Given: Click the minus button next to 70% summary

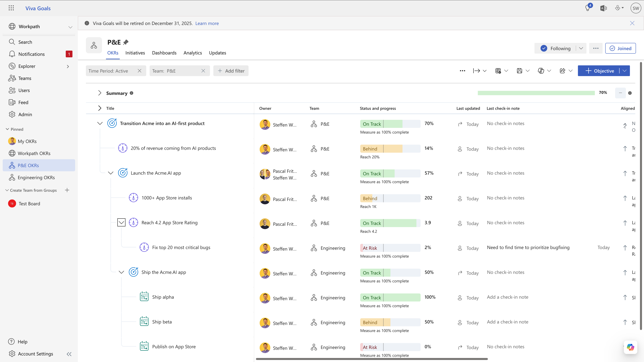Looking at the screenshot, I should (621, 93).
